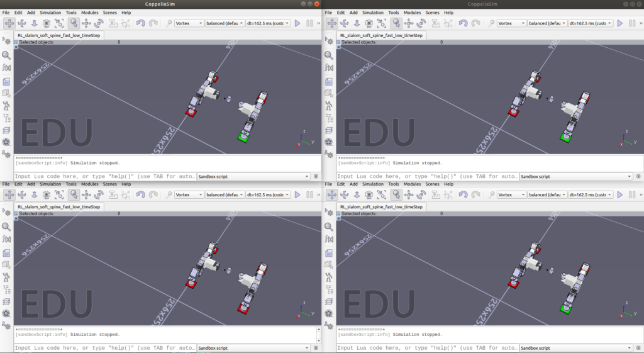This screenshot has width=644, height=353.
Task: Select object shift tool in top-left window
Action: point(86,23)
